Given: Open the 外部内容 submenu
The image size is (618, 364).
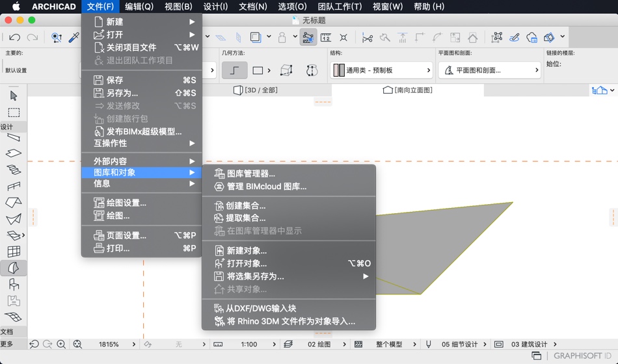Looking at the screenshot, I should (142, 161).
